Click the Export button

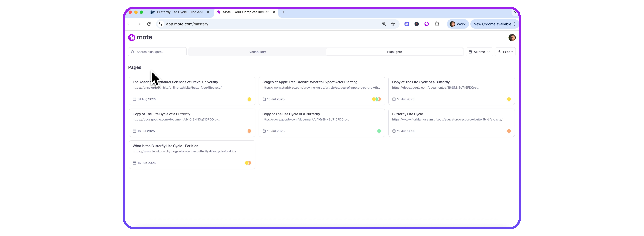tap(505, 52)
